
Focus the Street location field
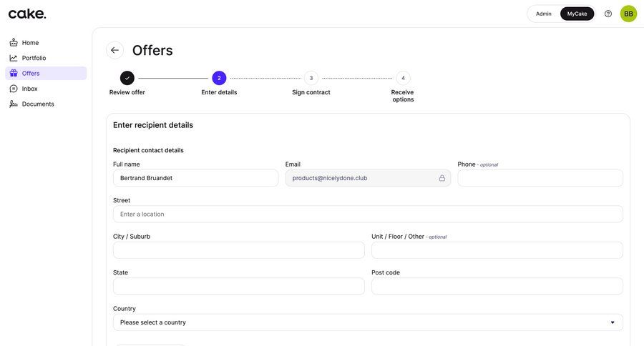point(368,214)
